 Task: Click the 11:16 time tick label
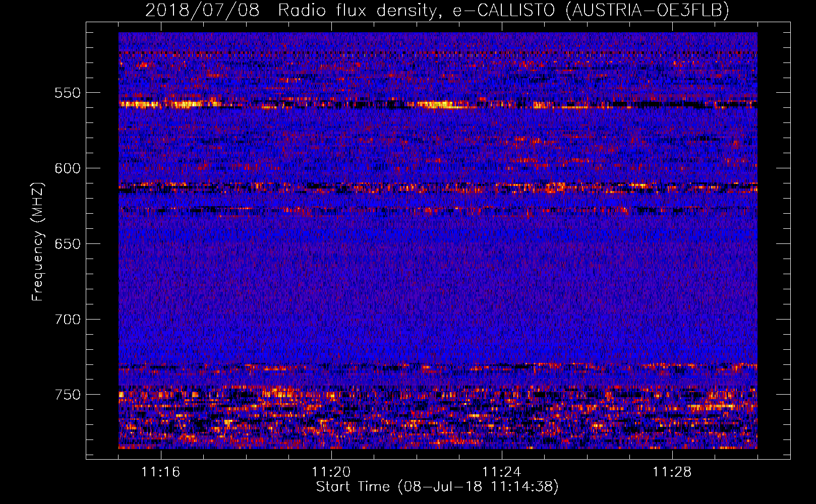161,472
